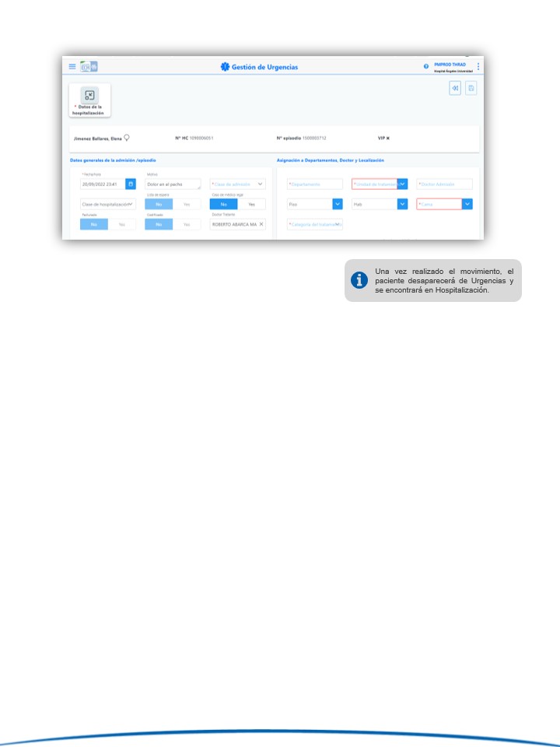Click the Datos de la hospitalización icon
Screen dimensions: 560x747
(90, 96)
